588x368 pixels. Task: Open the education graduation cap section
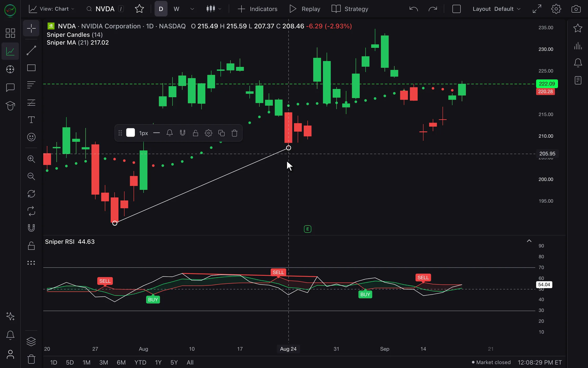(10, 106)
